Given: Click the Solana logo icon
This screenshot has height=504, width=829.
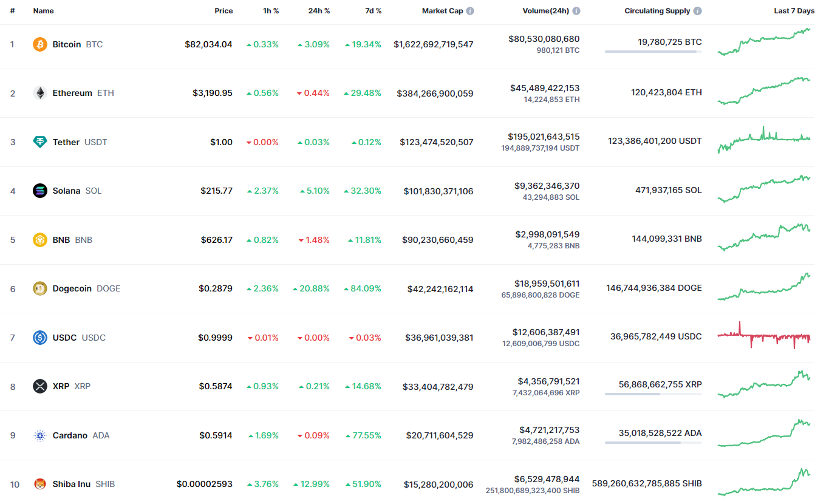Looking at the screenshot, I should 40,191.
